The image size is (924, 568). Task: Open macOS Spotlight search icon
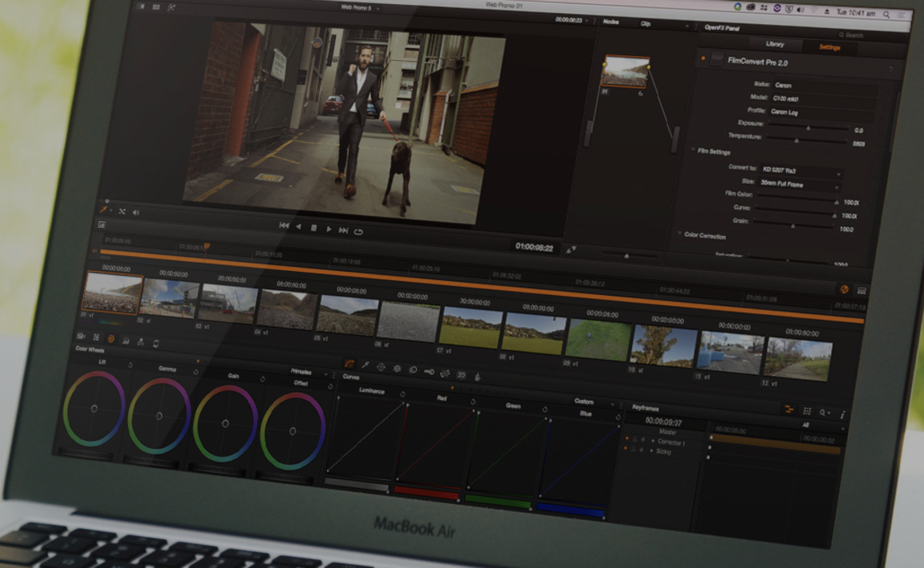pyautogui.click(x=886, y=15)
